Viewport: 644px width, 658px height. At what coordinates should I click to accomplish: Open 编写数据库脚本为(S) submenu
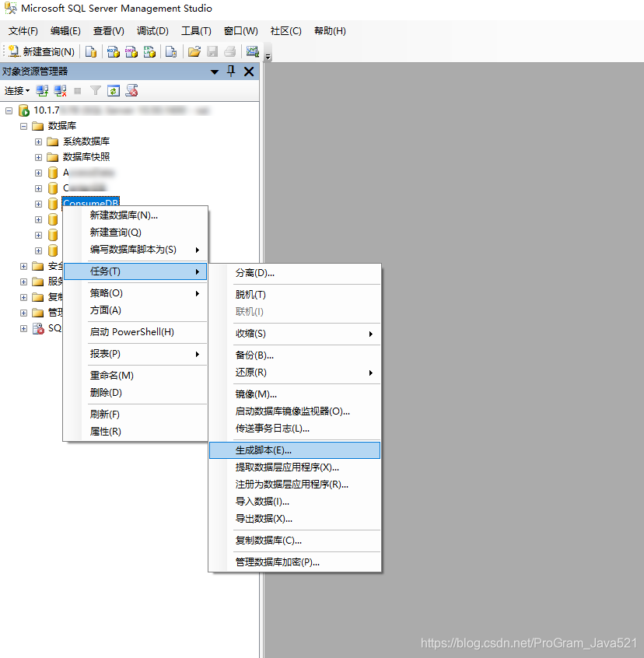pyautogui.click(x=135, y=250)
